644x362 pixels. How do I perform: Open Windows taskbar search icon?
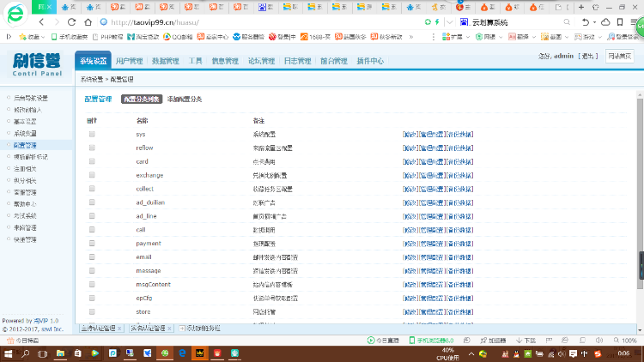click(26, 353)
